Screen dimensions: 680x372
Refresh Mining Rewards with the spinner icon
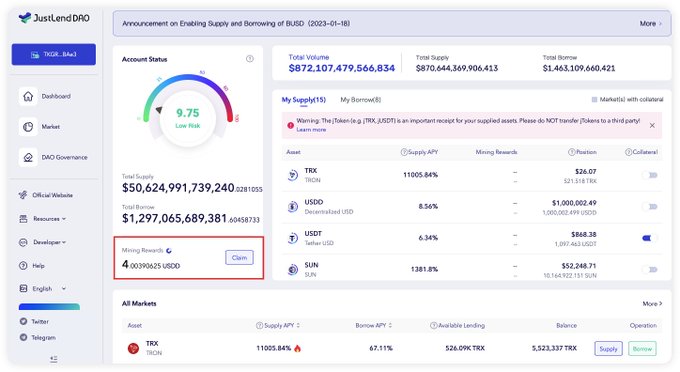(x=169, y=250)
